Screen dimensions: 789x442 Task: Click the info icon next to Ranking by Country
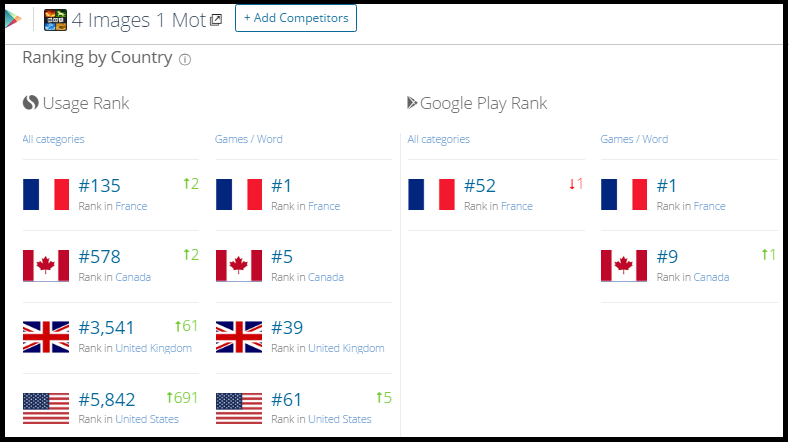tap(185, 59)
